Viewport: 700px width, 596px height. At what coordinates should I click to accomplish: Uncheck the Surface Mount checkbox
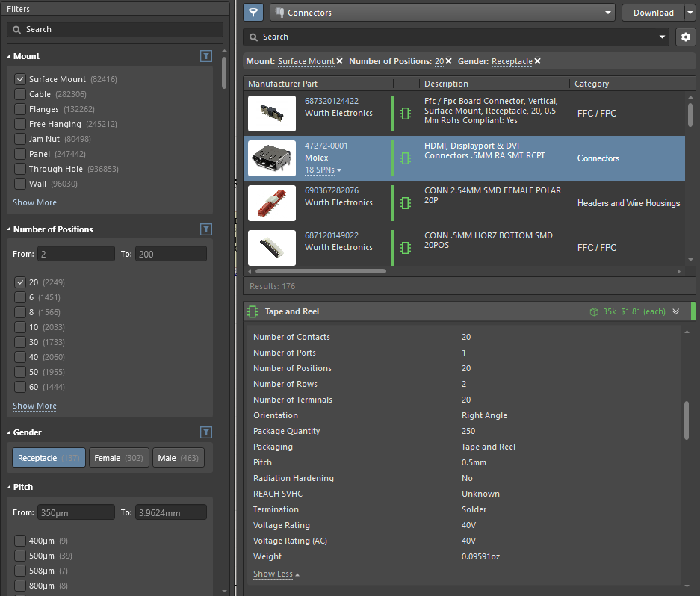(20, 79)
